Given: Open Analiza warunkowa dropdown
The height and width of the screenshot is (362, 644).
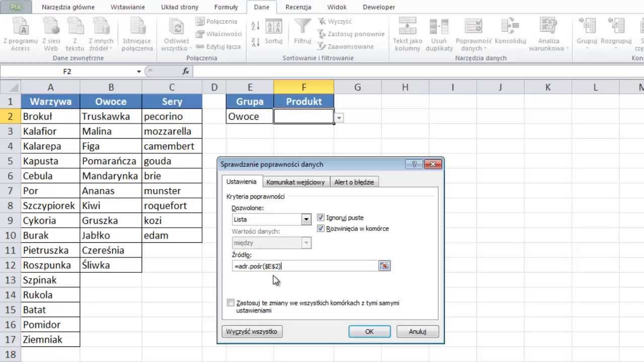Looking at the screenshot, I should click(x=548, y=34).
